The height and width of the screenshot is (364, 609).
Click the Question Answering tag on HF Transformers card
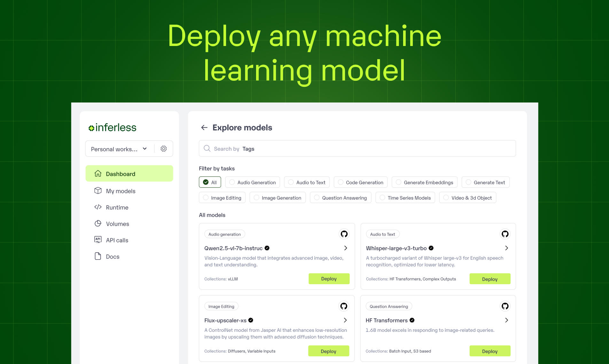[389, 306]
